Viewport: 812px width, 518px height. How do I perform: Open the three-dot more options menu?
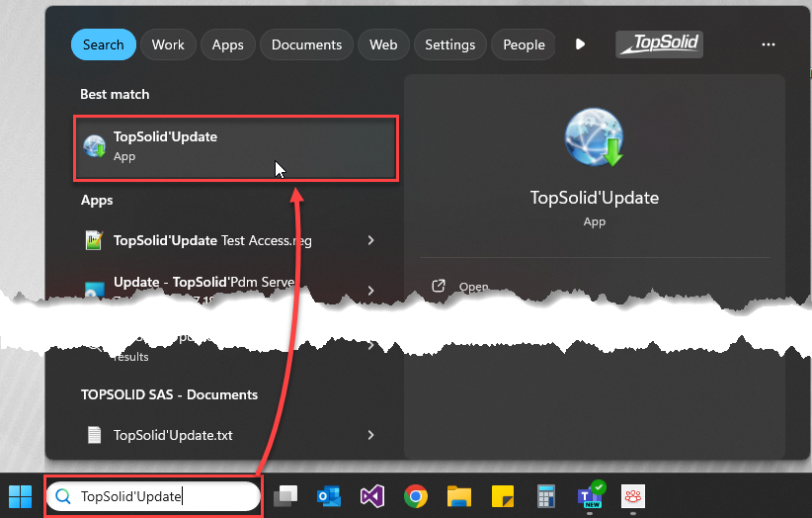coord(769,44)
